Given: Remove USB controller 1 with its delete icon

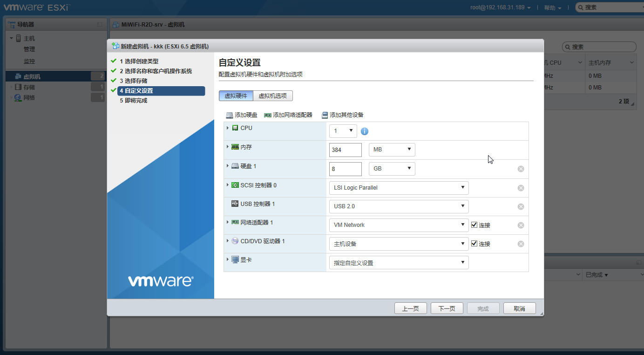Looking at the screenshot, I should pos(521,206).
